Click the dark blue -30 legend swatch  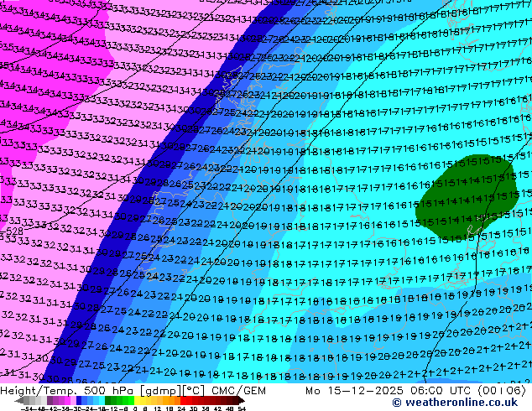[79, 400]
